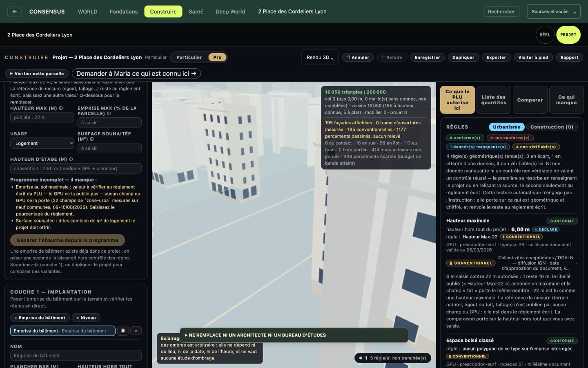The image size is (588, 368).
Task: Open the Rendu 3D dropdown
Action: (x=320, y=57)
